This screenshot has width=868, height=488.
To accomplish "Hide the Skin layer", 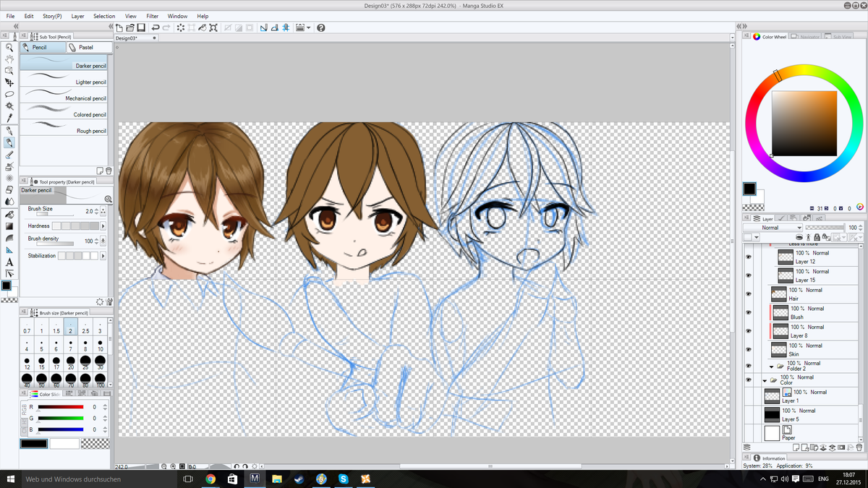I will (749, 350).
